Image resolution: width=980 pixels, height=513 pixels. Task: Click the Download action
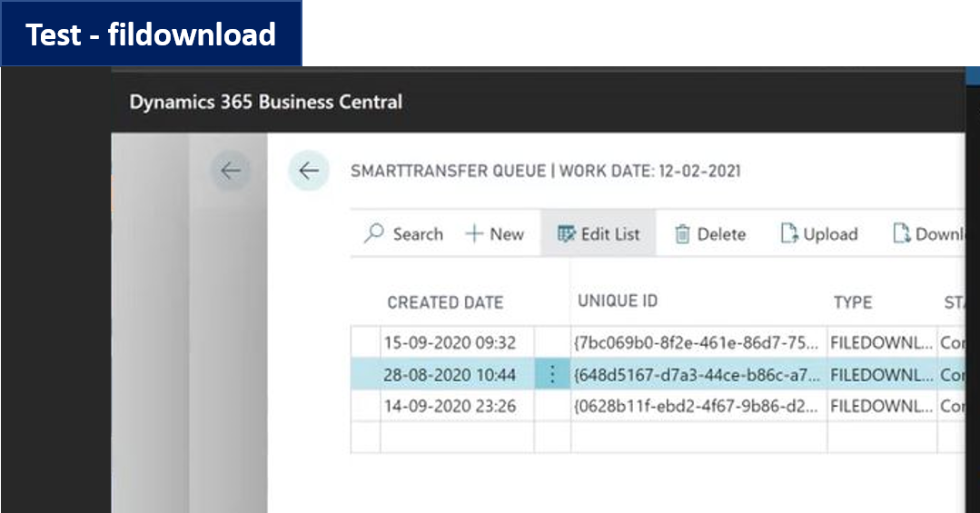(x=928, y=233)
